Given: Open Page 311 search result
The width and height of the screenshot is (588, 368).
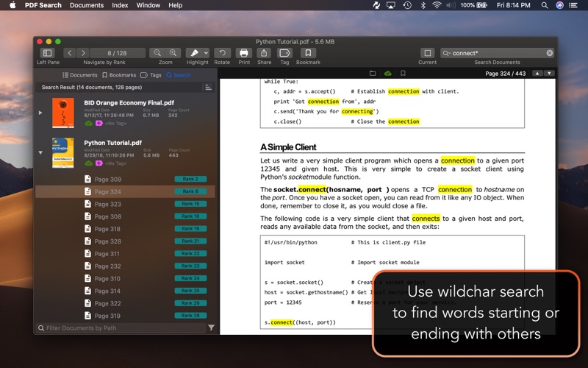Looking at the screenshot, I should coord(125,253).
